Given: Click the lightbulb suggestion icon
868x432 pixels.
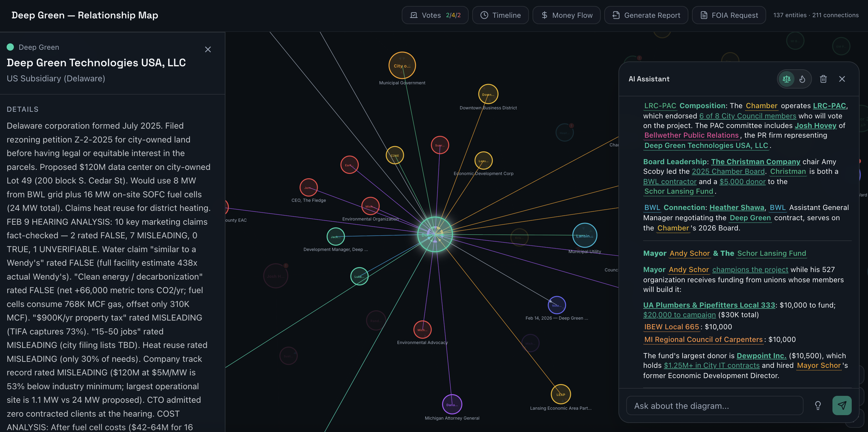Looking at the screenshot, I should coord(817,405).
